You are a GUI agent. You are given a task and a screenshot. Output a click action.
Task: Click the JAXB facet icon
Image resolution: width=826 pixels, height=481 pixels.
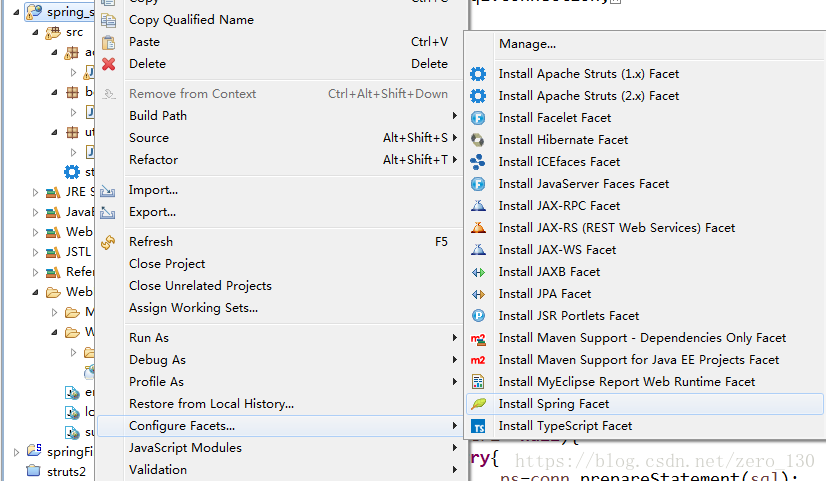click(478, 272)
